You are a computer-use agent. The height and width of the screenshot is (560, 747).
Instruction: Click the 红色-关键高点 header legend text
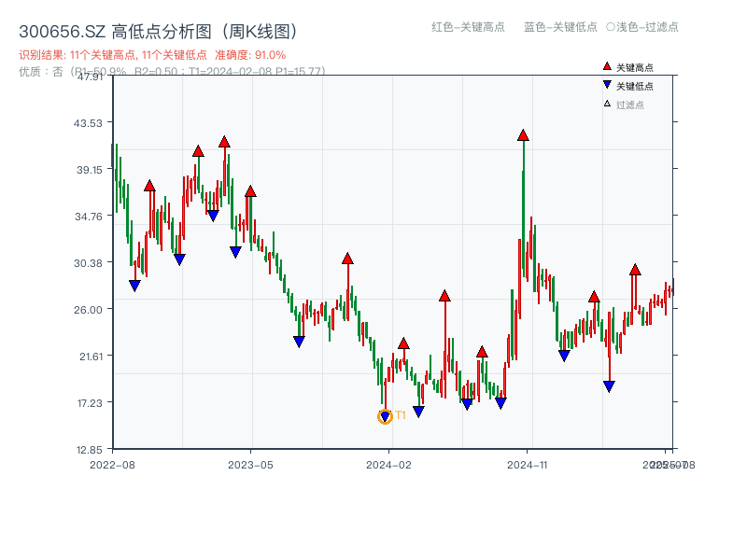[x=468, y=27]
